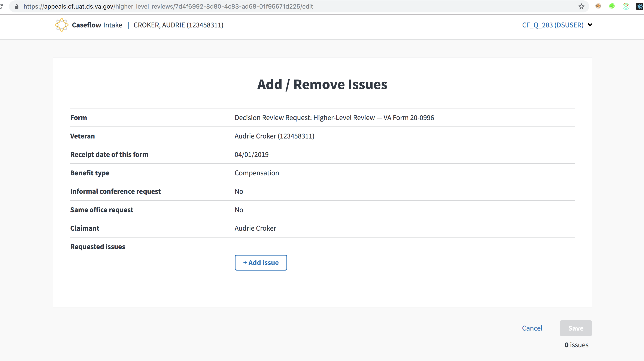This screenshot has width=644, height=361.
Task: Open the Caseflow Intake home link
Action: [x=97, y=25]
